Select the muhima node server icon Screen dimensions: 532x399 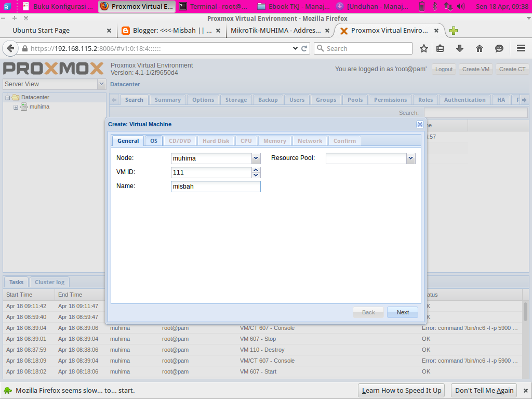[x=24, y=107]
